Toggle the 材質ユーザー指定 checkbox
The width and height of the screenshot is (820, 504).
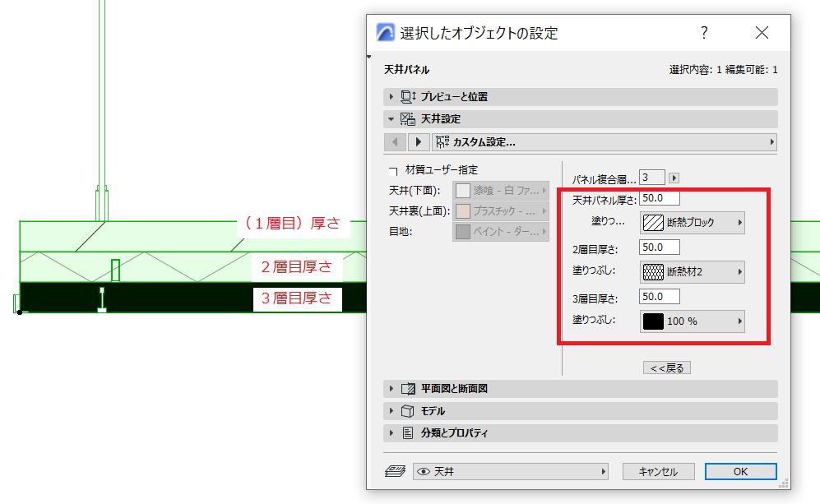tap(393, 171)
